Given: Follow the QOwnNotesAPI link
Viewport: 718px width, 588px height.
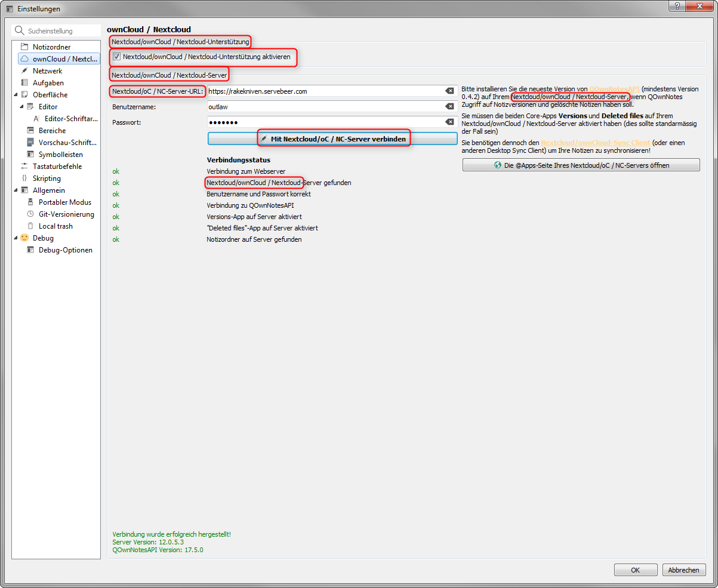Looking at the screenshot, I should click(614, 89).
